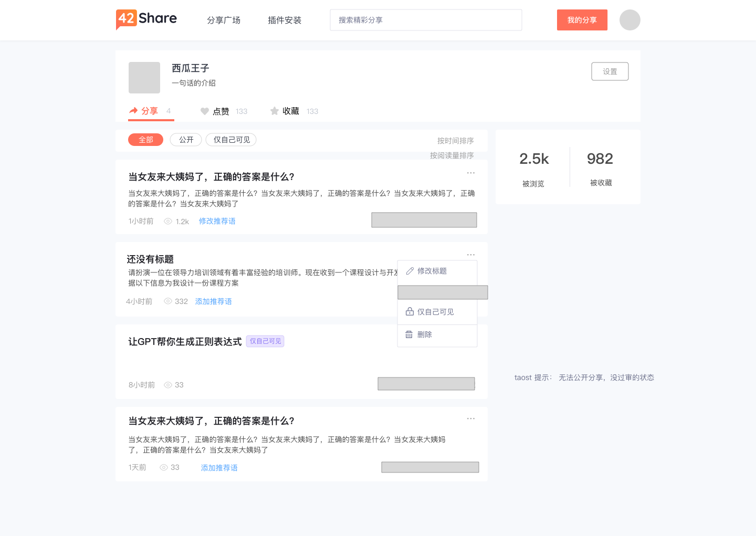
Task: Select the 仅自己可见 filter pill
Action: click(x=231, y=140)
